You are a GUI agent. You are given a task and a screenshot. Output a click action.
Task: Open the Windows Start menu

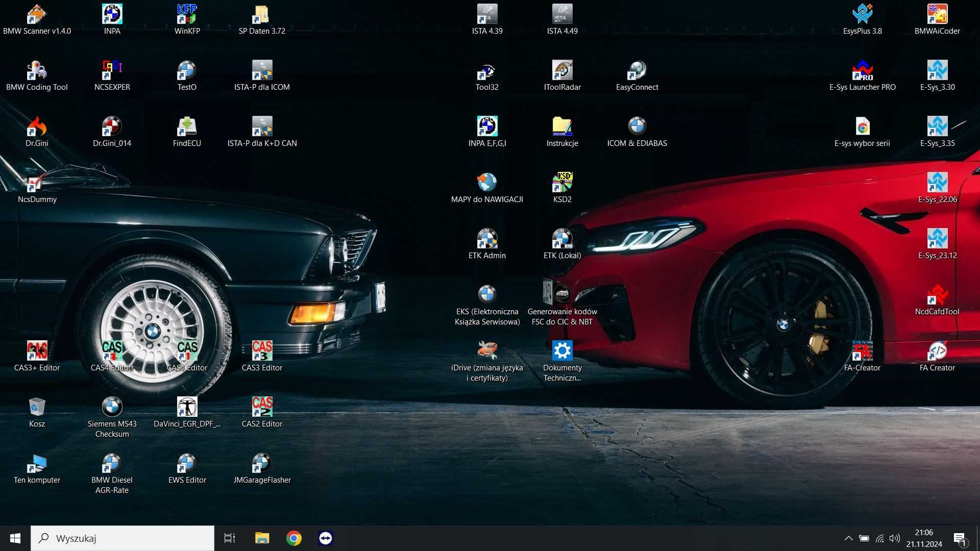(15, 538)
